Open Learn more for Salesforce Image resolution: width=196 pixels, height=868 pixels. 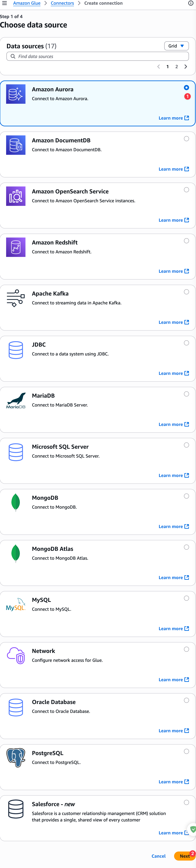[174, 833]
